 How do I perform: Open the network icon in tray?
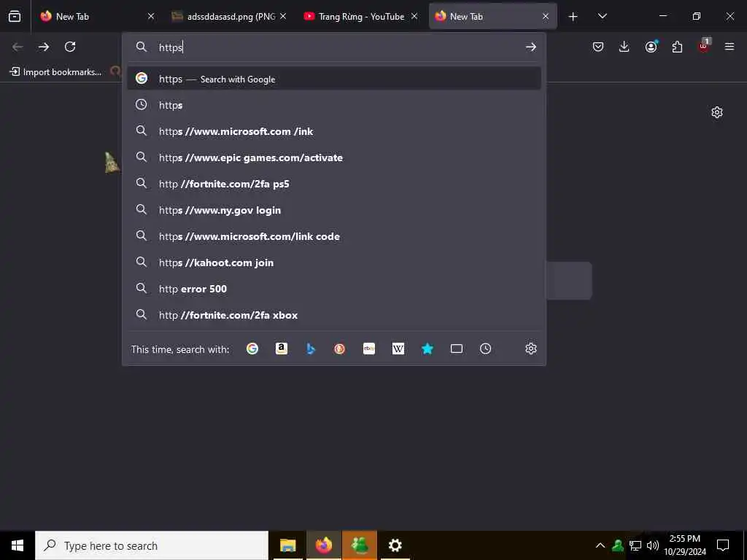(x=635, y=545)
